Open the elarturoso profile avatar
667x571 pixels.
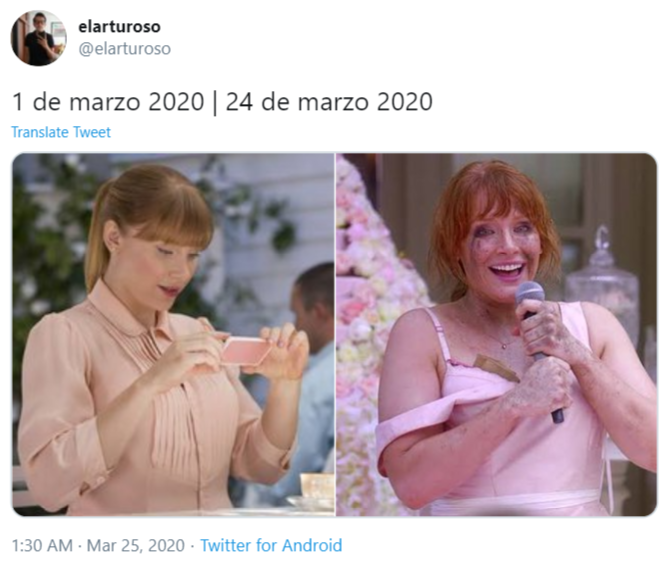tap(39, 38)
